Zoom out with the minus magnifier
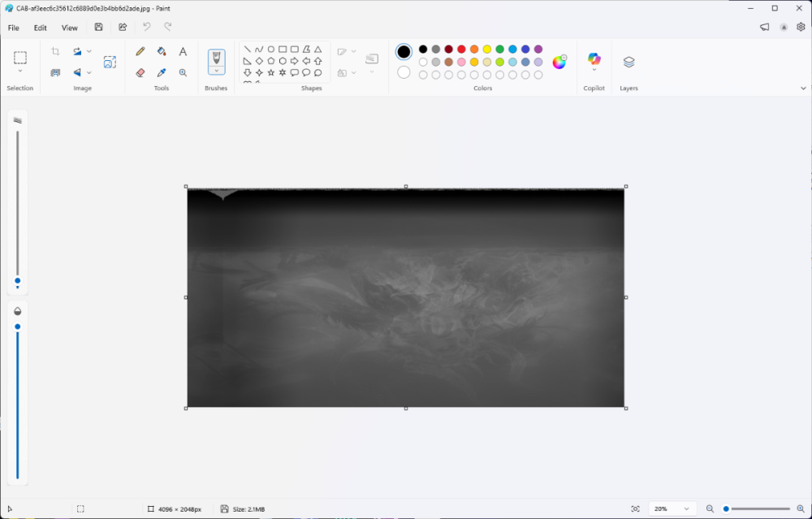Screen dimensions: 812x519 [710, 508]
